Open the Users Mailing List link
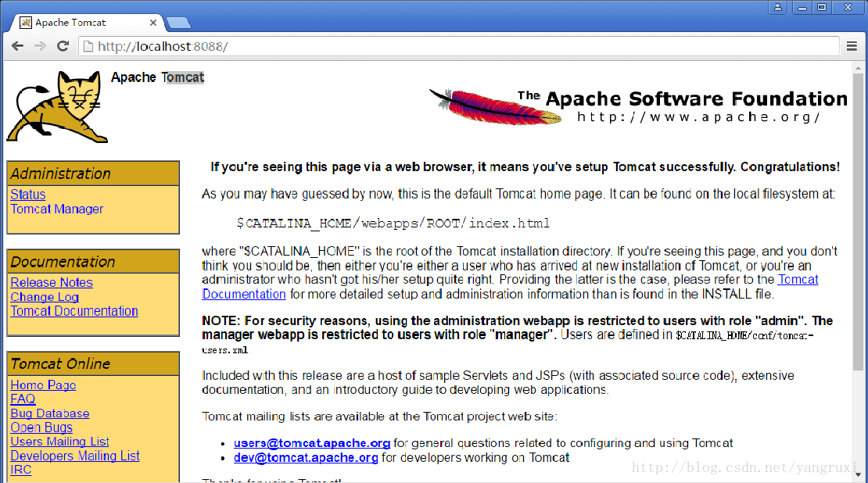 tap(59, 442)
